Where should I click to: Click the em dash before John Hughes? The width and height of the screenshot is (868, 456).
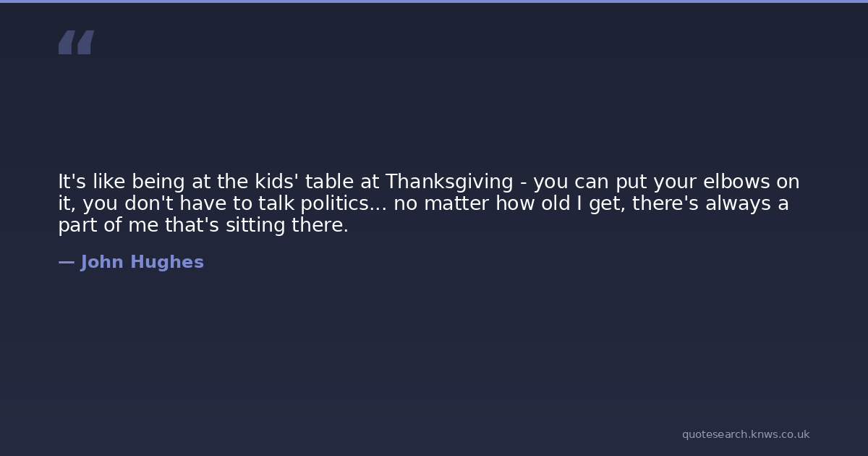pos(66,262)
